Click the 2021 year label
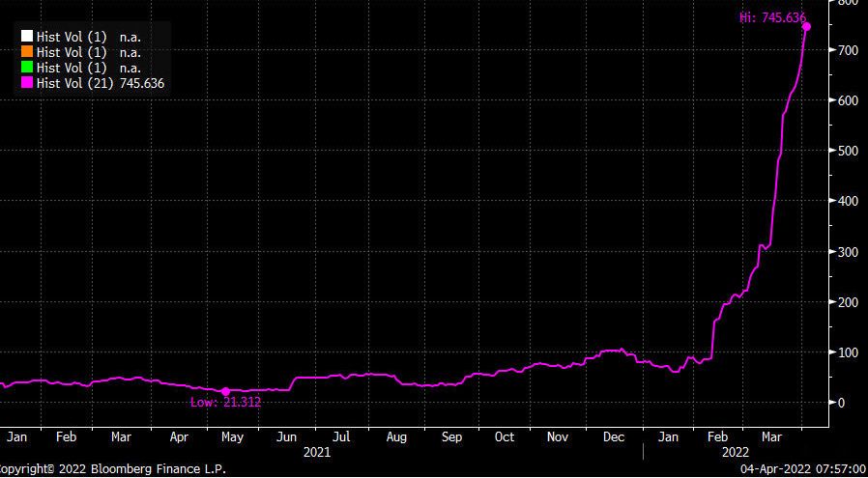 317,453
